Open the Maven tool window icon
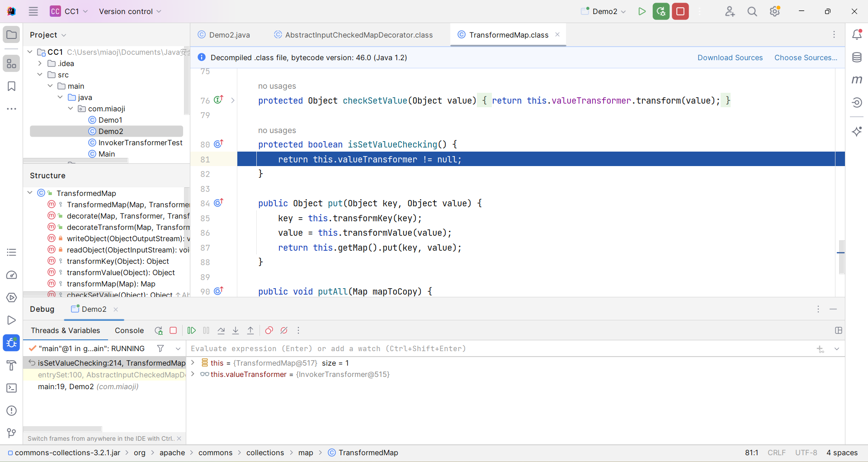This screenshot has height=462, width=868. point(857,80)
